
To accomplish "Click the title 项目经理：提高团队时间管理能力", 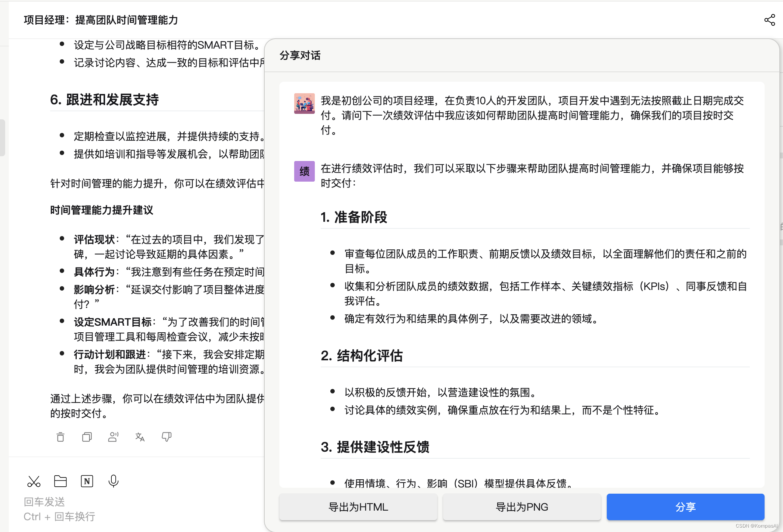I will click(x=101, y=20).
